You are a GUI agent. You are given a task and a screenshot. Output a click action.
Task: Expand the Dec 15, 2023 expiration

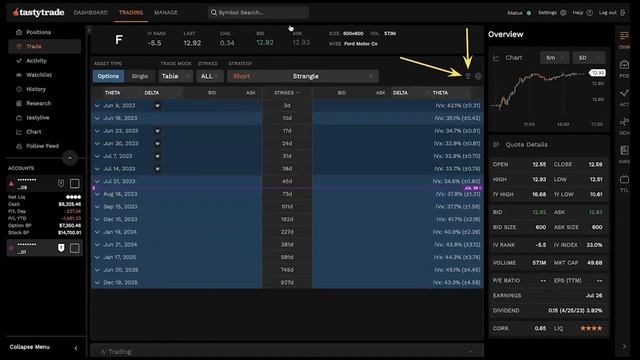pyautogui.click(x=97, y=220)
